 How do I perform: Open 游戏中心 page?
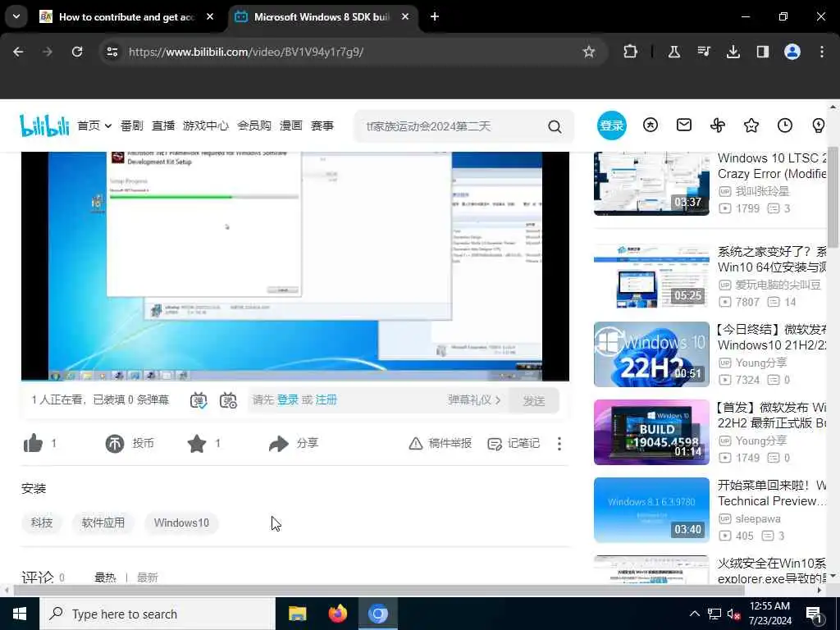click(206, 126)
